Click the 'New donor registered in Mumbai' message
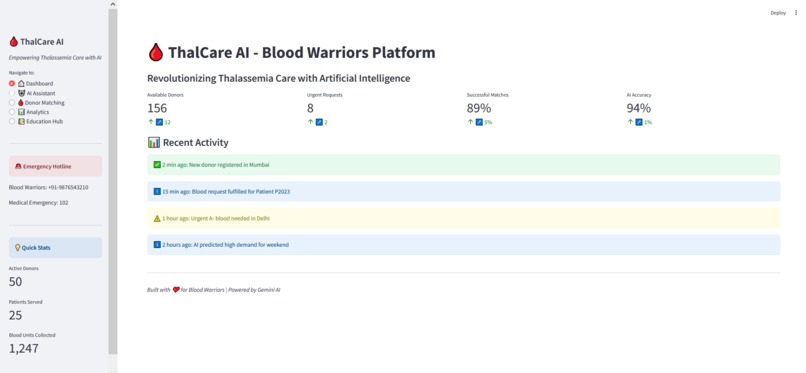 [230, 165]
